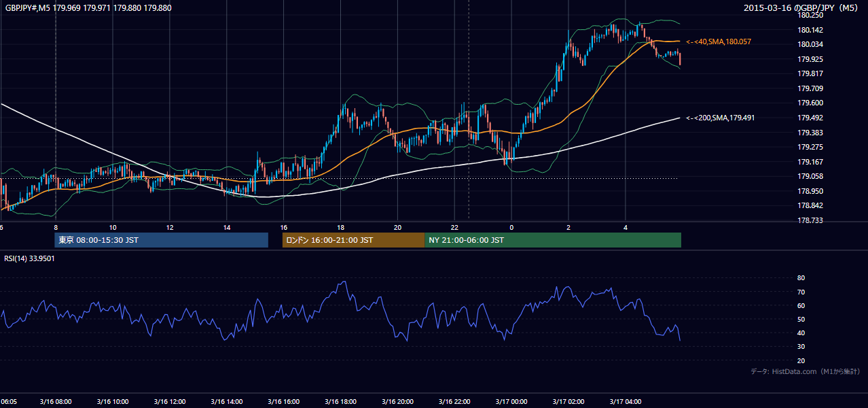The image size is (868, 408).
Task: Click the 3/16 14:00 date label
Action: (x=227, y=402)
